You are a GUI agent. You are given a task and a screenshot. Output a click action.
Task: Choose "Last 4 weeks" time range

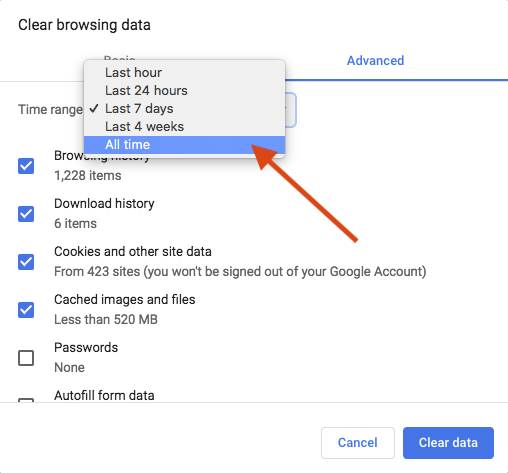[x=184, y=127]
